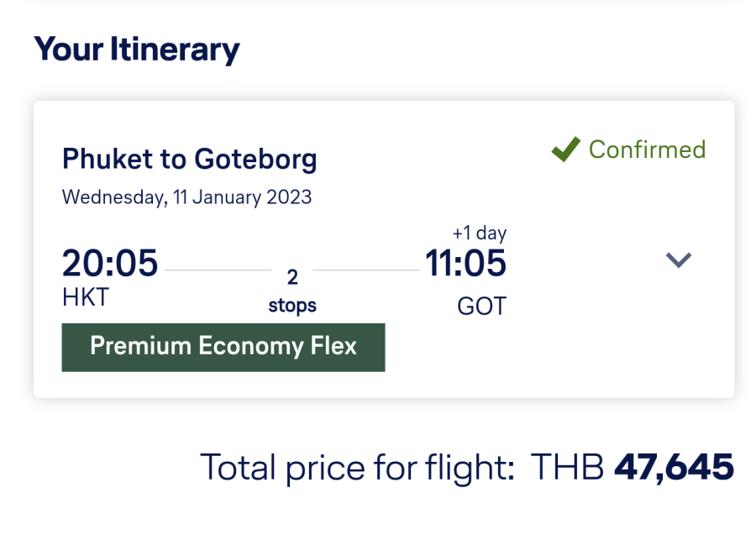Select the Phuket to Goteborg title

(190, 159)
